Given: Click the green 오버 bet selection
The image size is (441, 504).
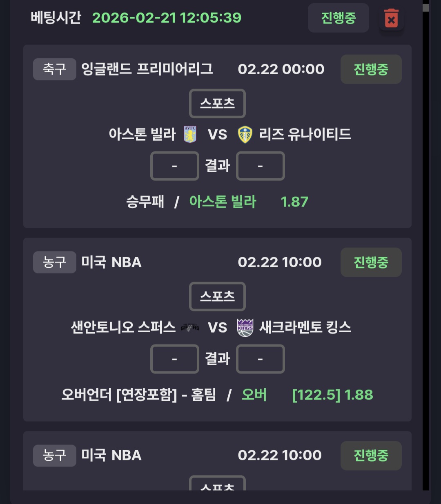Looking at the screenshot, I should point(254,395).
